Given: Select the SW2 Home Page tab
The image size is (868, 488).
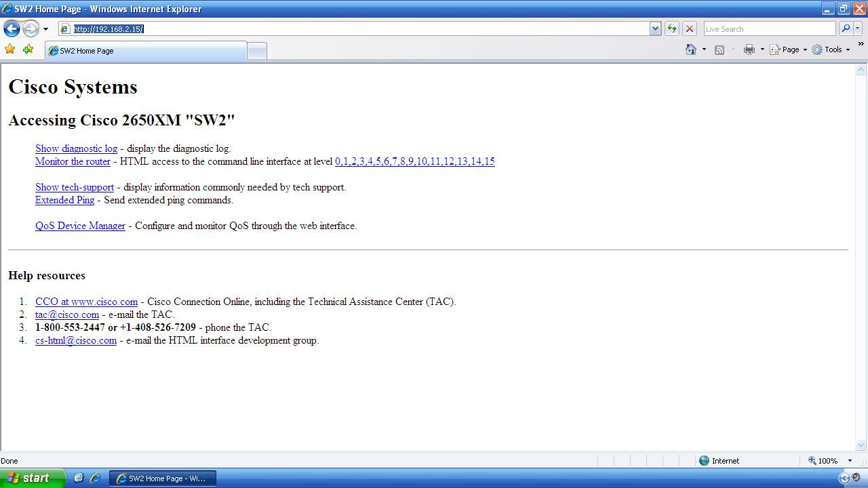Looking at the screenshot, I should point(146,51).
